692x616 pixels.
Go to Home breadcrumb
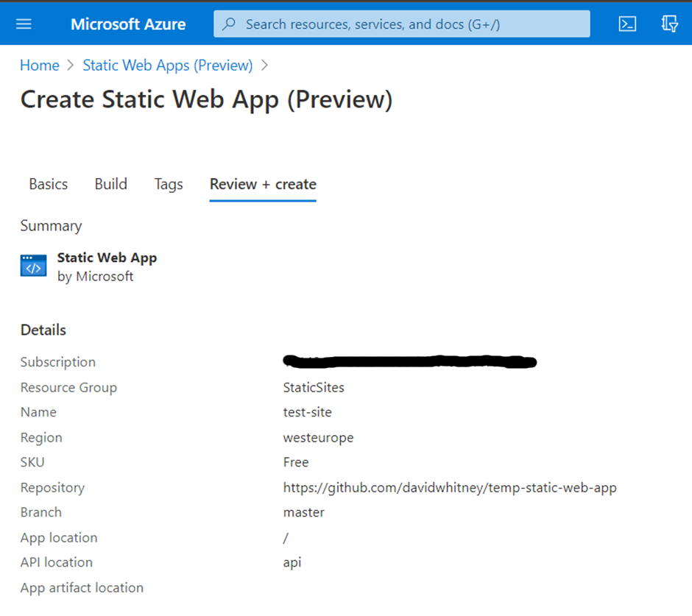point(40,66)
